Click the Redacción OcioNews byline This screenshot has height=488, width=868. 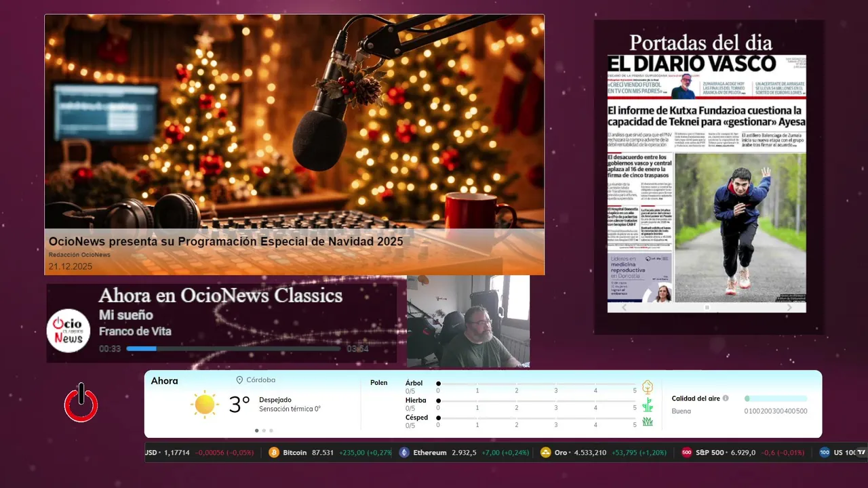[79, 255]
